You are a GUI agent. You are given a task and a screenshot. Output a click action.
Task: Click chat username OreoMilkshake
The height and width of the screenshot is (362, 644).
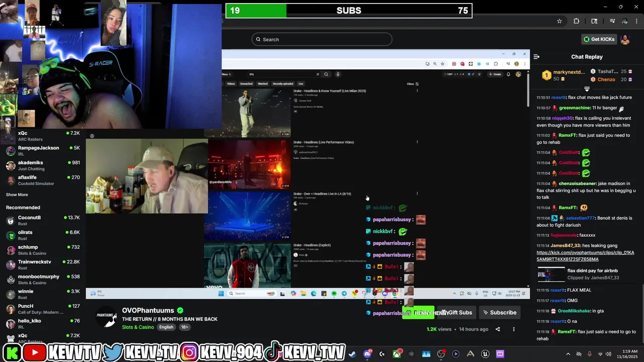pos(574,311)
